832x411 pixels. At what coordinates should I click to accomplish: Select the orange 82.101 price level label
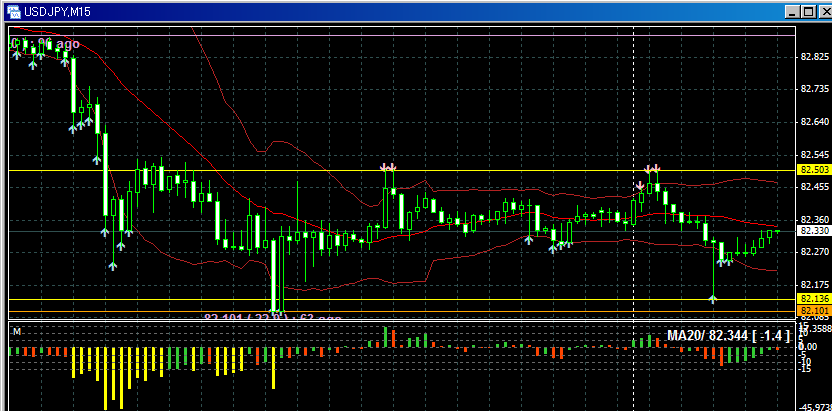click(x=811, y=310)
